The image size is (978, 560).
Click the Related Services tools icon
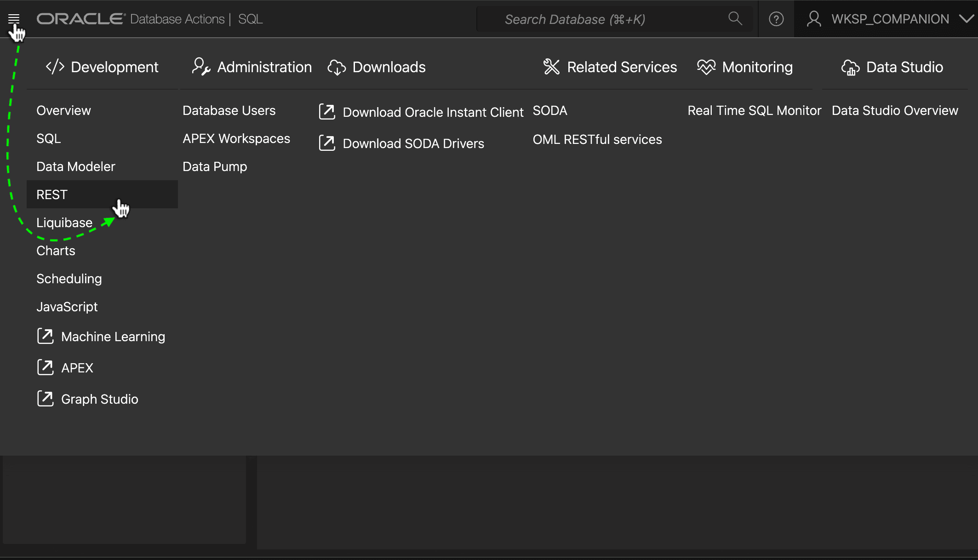[x=551, y=67]
